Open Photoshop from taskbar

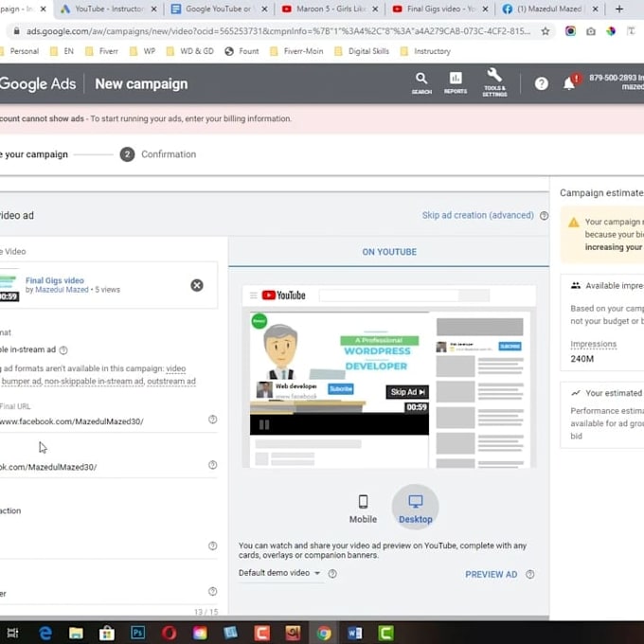pos(137,633)
